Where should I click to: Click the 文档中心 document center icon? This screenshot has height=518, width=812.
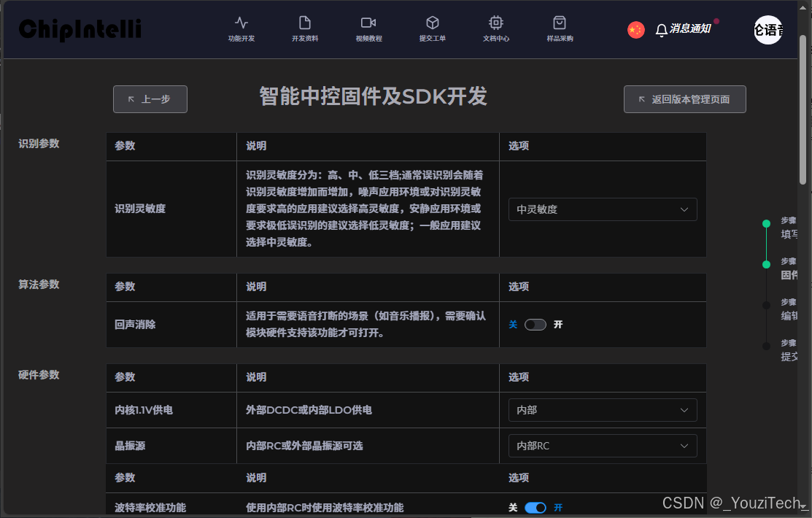coord(496,29)
